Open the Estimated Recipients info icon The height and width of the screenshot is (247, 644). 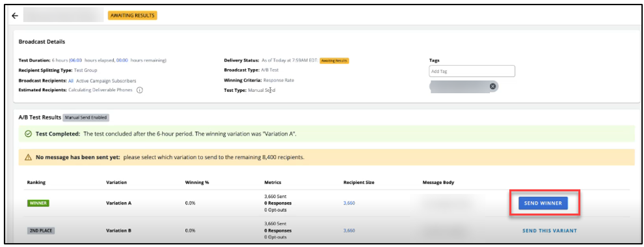pyautogui.click(x=140, y=90)
